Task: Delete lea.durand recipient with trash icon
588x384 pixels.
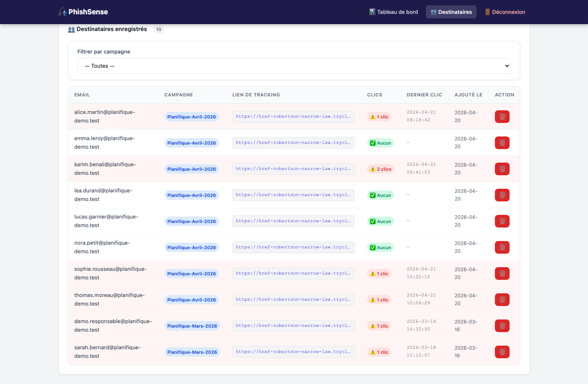Action: pyautogui.click(x=502, y=195)
